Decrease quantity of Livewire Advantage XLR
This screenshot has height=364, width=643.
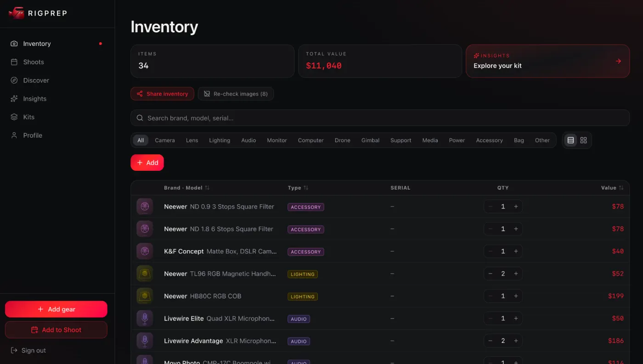tap(491, 341)
